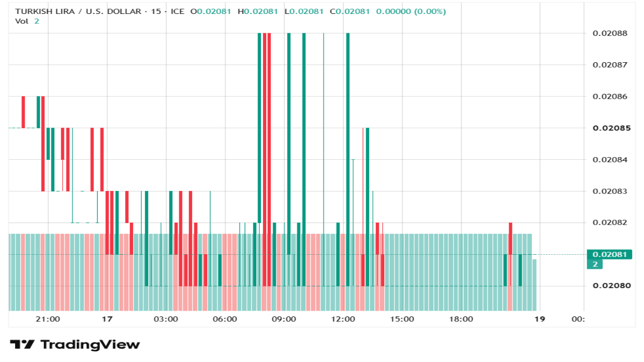
Task: Select the 21:00 time axis label
Action: tap(48, 319)
